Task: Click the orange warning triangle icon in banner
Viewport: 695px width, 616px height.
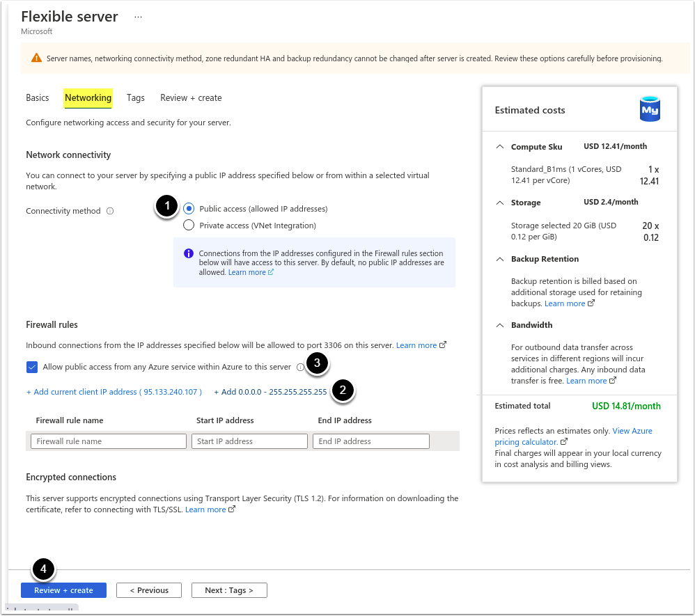Action: tap(36, 58)
